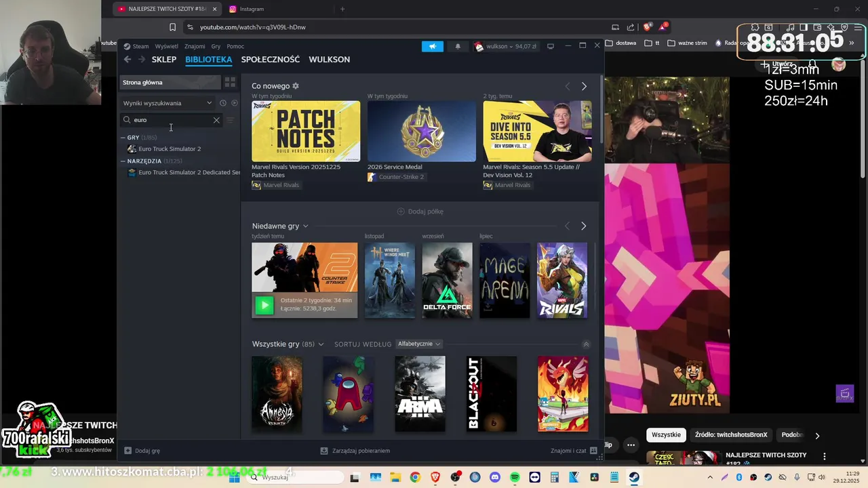Click the library search field containing euro

170,120
